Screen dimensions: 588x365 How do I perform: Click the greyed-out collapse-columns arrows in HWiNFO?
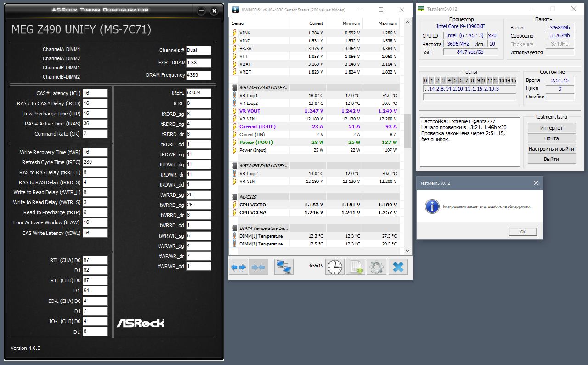coord(258,267)
